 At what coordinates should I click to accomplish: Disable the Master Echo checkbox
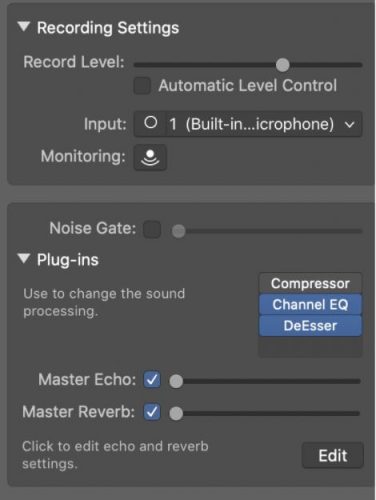pyautogui.click(x=152, y=380)
